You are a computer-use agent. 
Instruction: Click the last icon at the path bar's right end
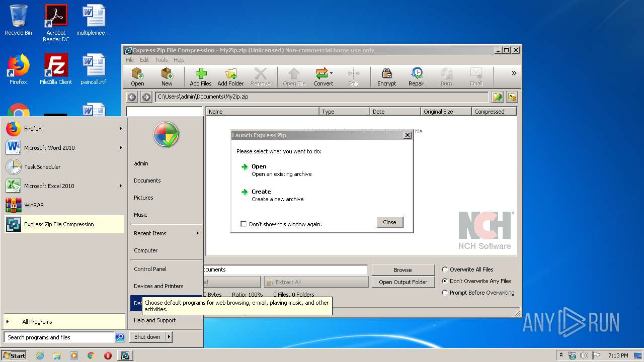pyautogui.click(x=512, y=97)
